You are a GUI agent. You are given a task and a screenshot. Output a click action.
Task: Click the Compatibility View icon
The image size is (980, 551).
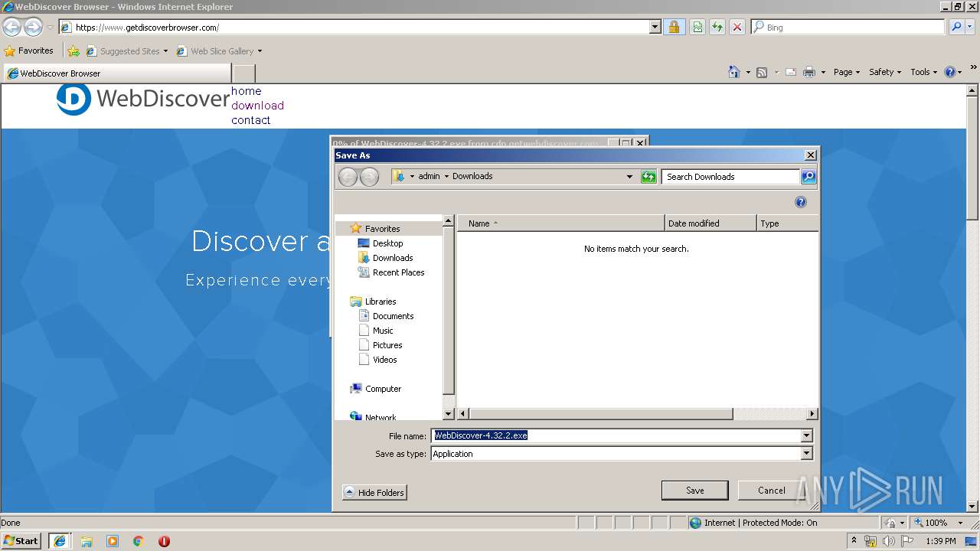(x=697, y=27)
